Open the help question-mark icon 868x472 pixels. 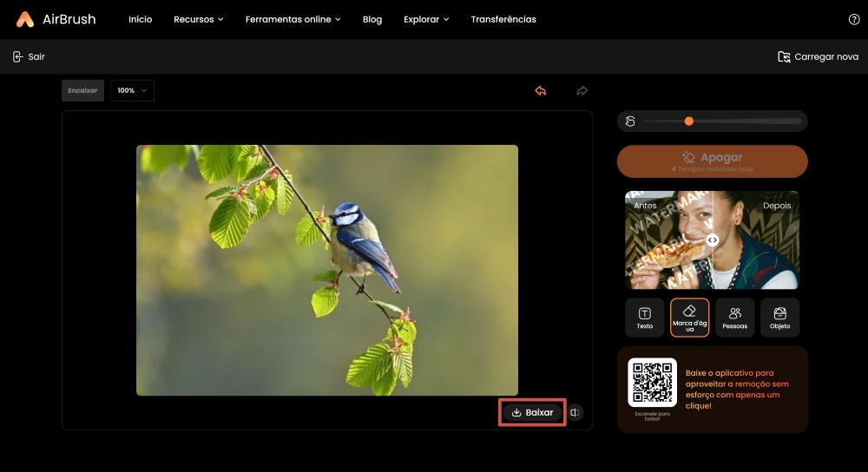pos(853,19)
